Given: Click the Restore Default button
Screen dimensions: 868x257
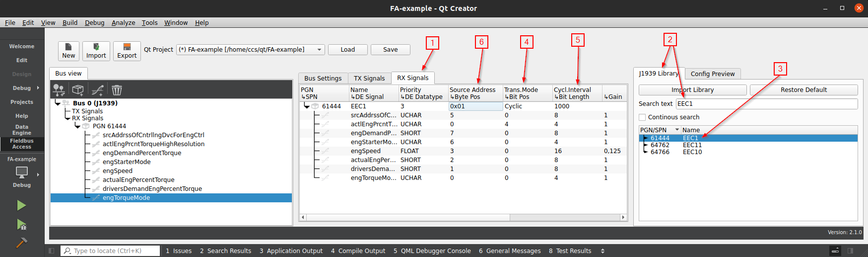Looking at the screenshot, I should (x=803, y=90).
